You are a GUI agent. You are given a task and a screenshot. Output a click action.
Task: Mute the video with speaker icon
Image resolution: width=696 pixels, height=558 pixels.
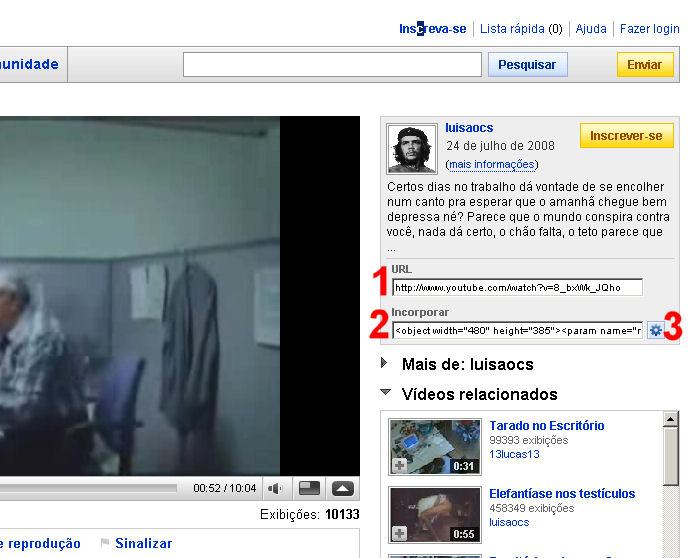(275, 489)
